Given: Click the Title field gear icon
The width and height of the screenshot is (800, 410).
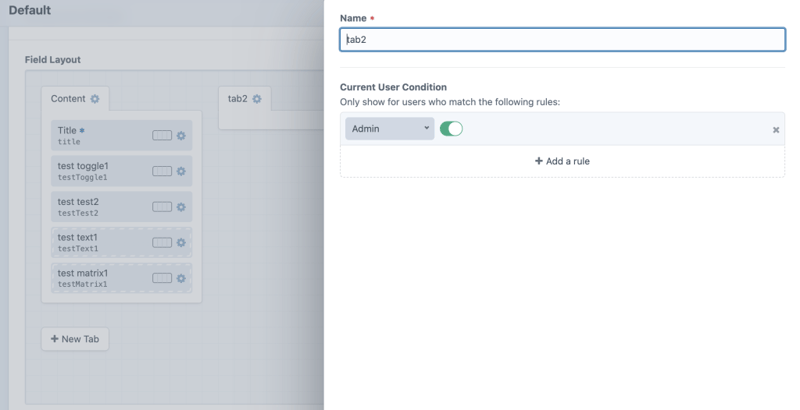Looking at the screenshot, I should [181, 136].
